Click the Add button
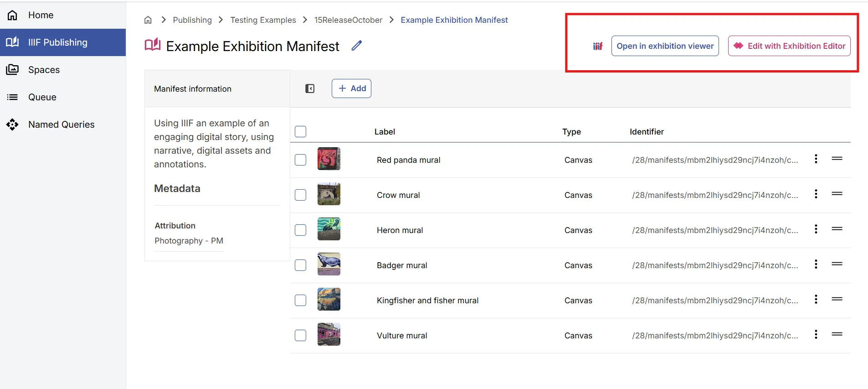The height and width of the screenshot is (389, 868). tap(351, 88)
